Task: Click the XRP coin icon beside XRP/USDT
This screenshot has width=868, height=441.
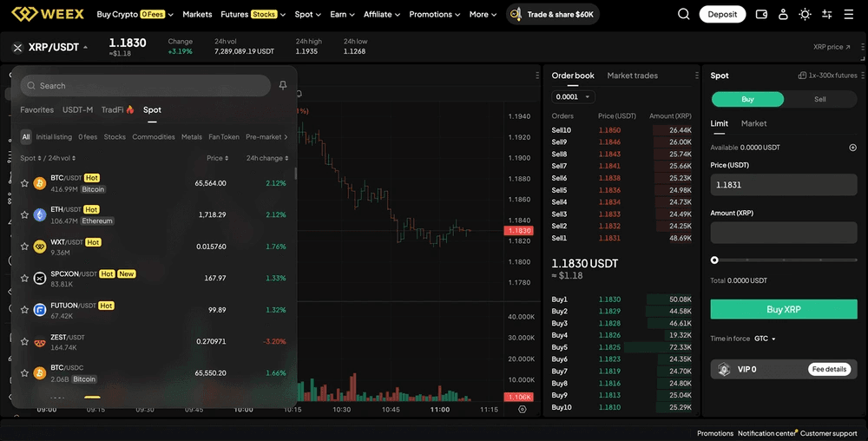Action: pos(17,48)
